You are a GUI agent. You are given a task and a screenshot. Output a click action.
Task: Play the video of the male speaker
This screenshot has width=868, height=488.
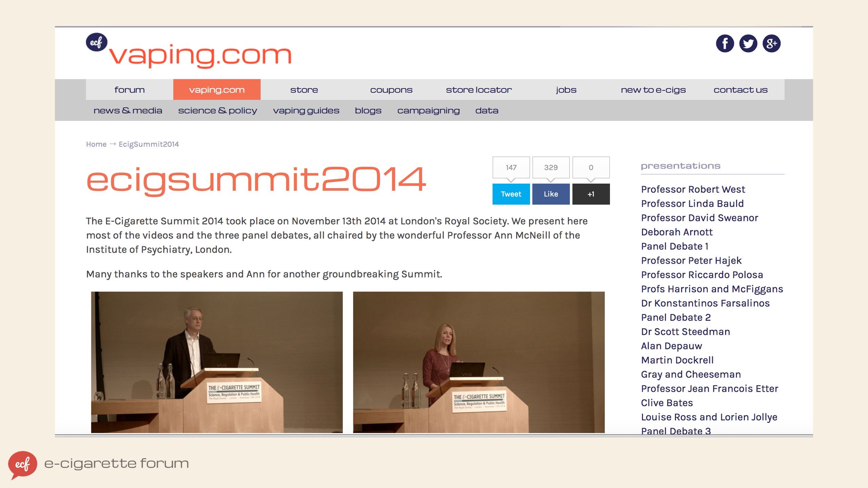pyautogui.click(x=217, y=362)
